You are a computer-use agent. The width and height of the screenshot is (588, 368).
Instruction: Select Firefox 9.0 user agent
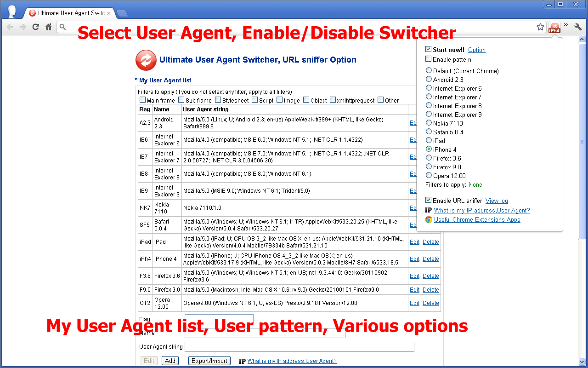point(429,167)
